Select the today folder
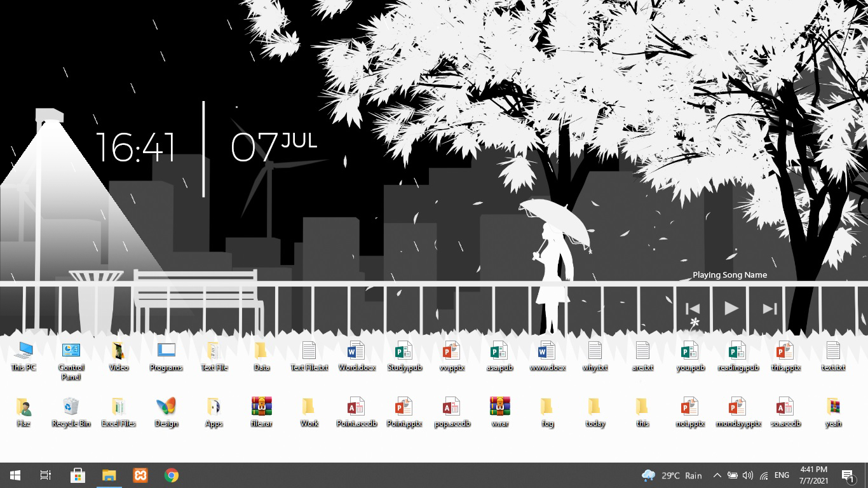Image resolution: width=868 pixels, height=488 pixels. [x=595, y=412]
